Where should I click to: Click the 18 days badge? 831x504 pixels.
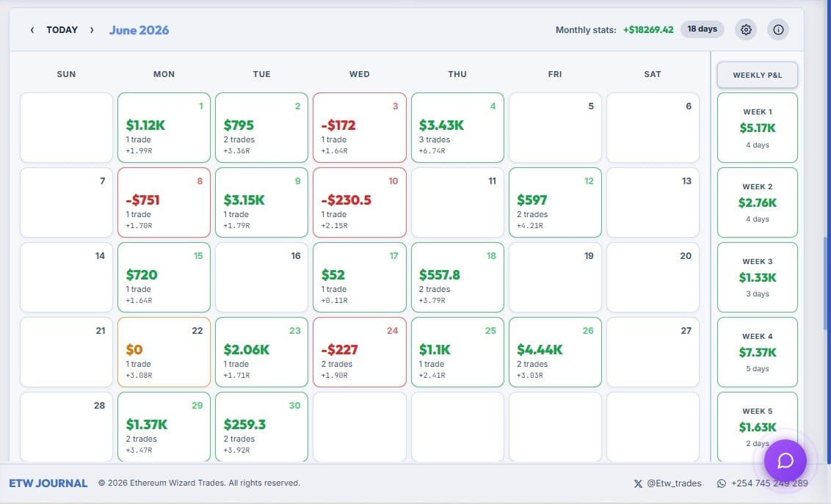click(x=703, y=29)
